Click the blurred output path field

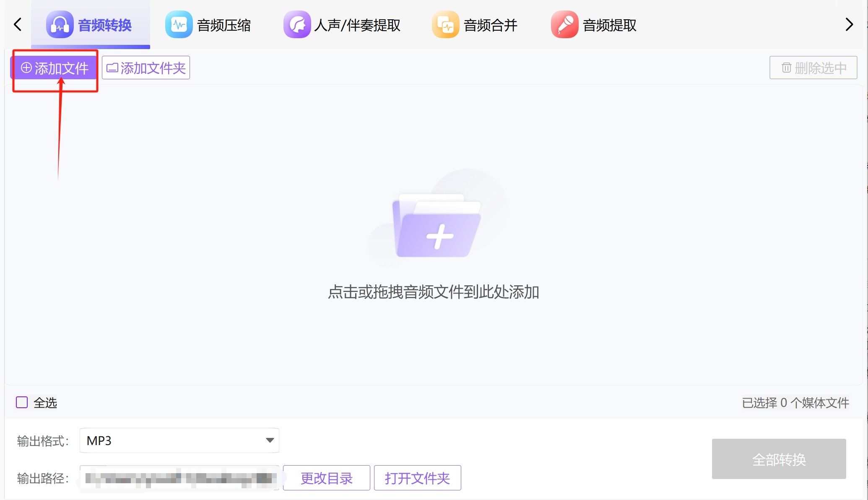[x=179, y=478]
